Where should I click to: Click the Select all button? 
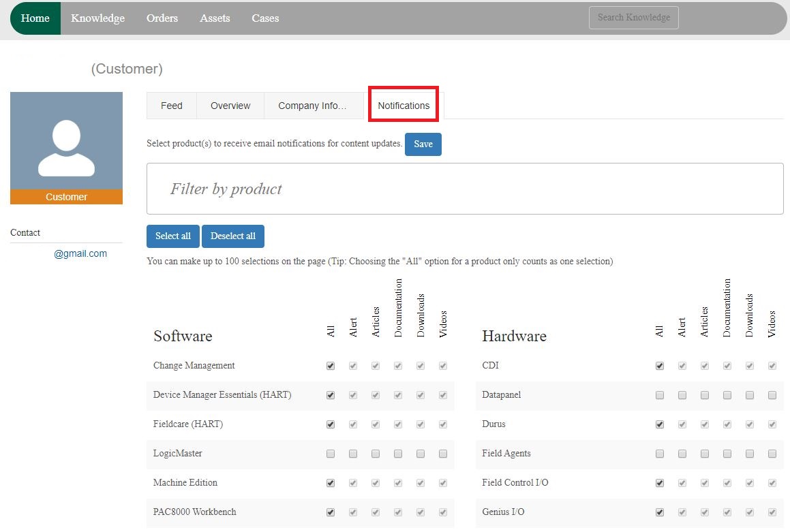coord(173,236)
